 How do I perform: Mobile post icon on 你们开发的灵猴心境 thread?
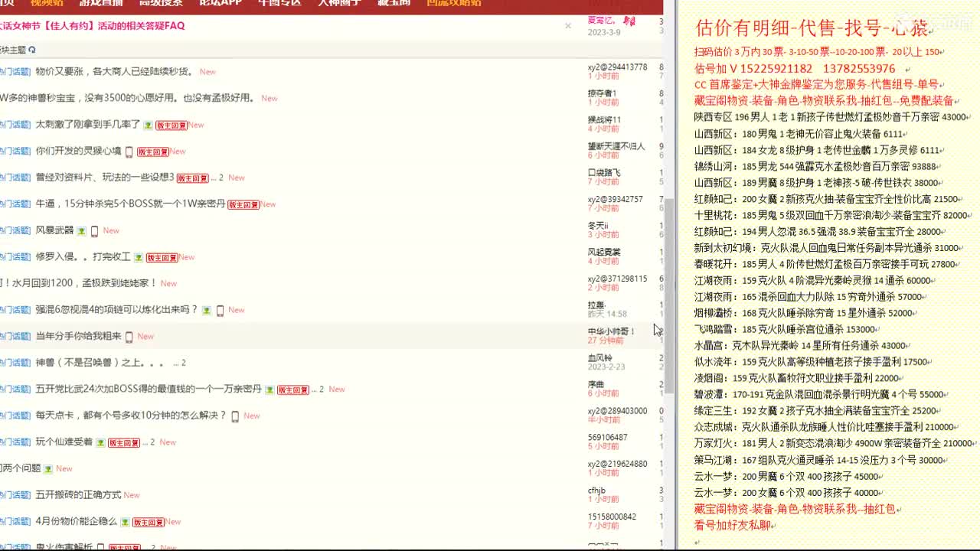click(x=129, y=152)
